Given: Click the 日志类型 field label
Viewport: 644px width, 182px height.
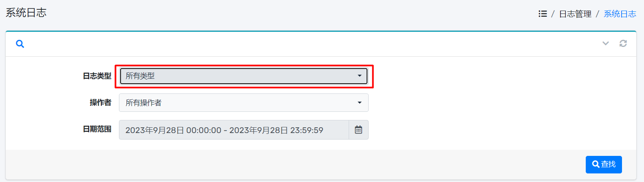Looking at the screenshot, I should [97, 76].
